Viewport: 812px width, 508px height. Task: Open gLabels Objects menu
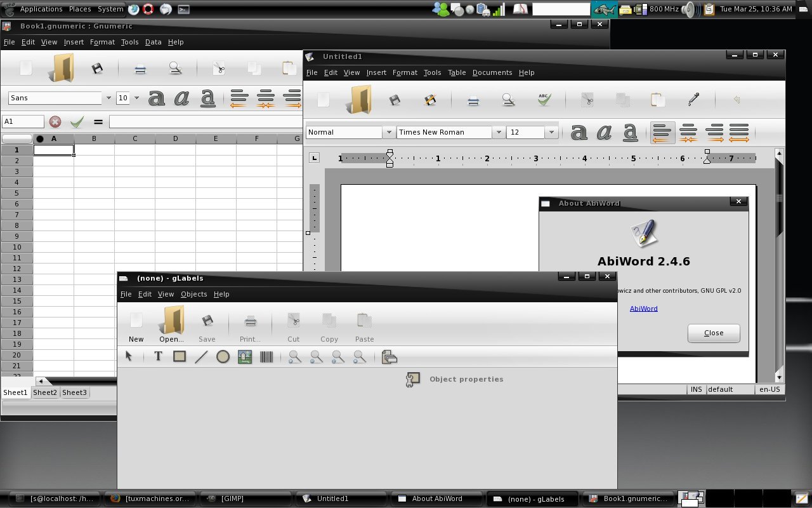193,294
